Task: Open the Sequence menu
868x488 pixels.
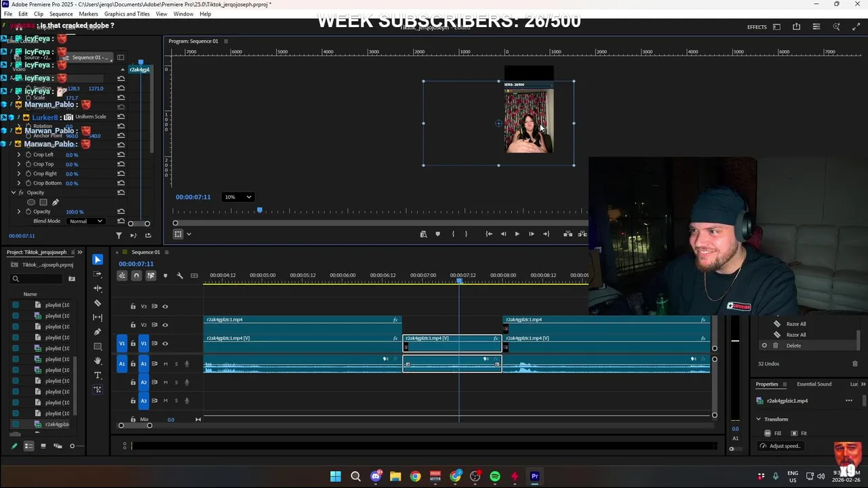Action: [61, 14]
